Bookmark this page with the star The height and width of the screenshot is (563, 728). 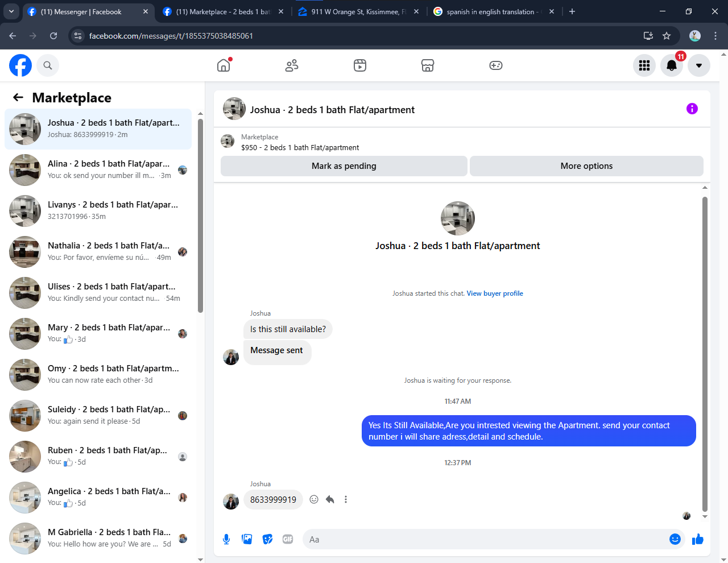click(667, 36)
